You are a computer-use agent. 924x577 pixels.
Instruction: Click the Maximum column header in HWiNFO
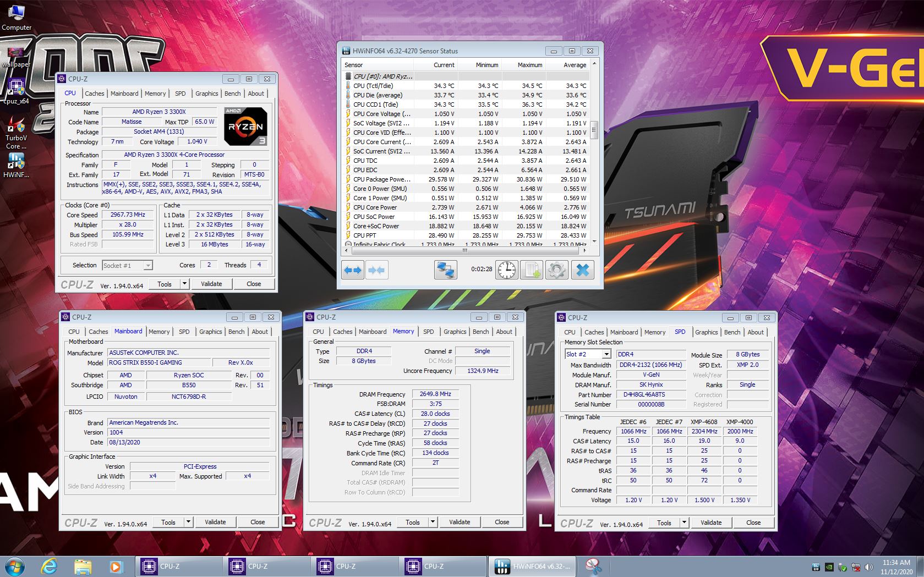coord(523,65)
